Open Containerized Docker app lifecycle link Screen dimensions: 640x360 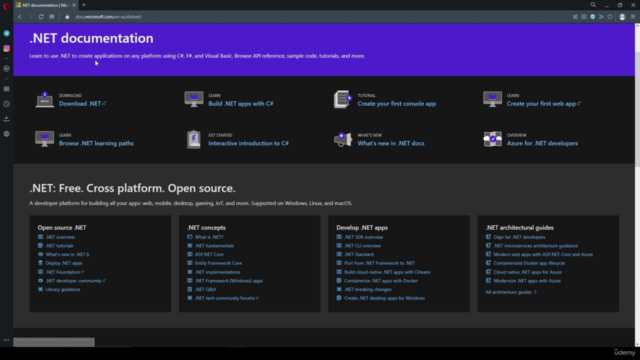click(529, 263)
